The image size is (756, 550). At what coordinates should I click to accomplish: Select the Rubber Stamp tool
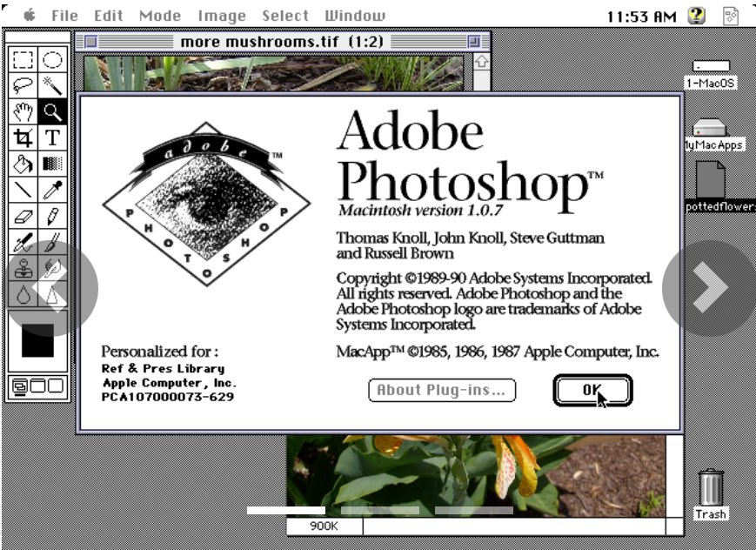23,268
